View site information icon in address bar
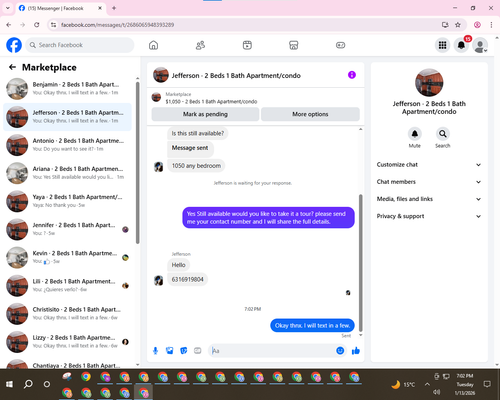Viewport: 500px width, 400px height. pyautogui.click(x=53, y=25)
